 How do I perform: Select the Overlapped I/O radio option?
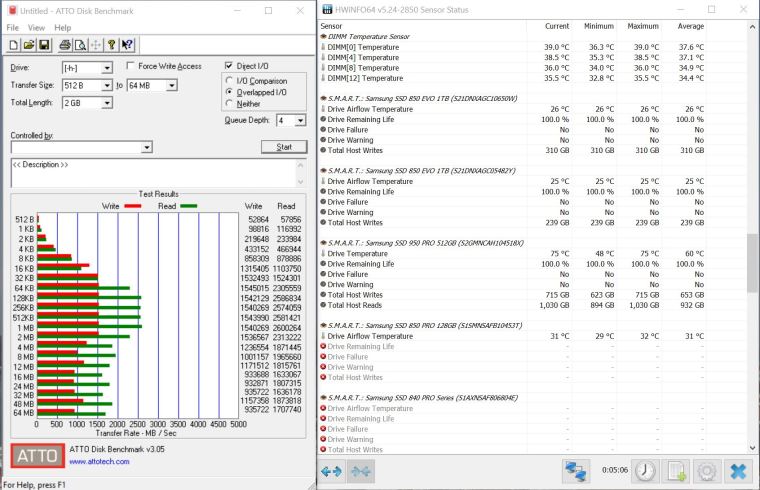(229, 92)
